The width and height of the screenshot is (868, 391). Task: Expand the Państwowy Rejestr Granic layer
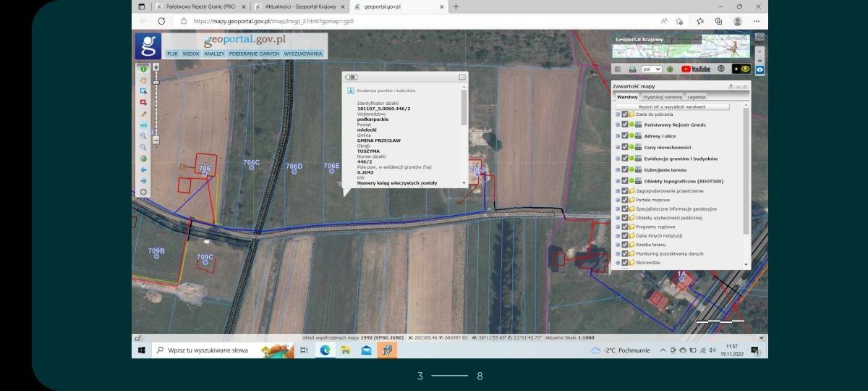click(x=617, y=125)
